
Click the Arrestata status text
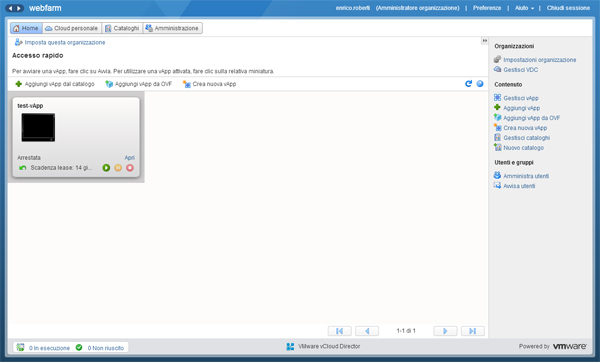pos(29,158)
